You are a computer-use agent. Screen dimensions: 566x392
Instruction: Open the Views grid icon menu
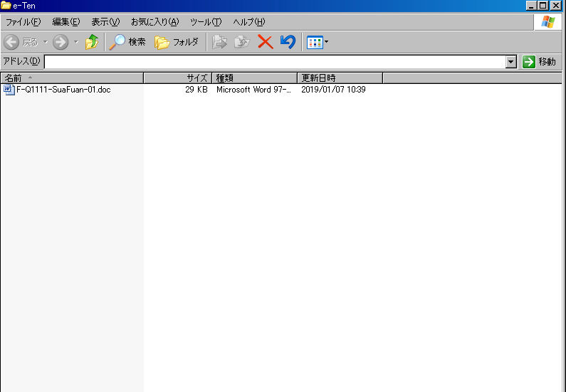click(x=318, y=42)
